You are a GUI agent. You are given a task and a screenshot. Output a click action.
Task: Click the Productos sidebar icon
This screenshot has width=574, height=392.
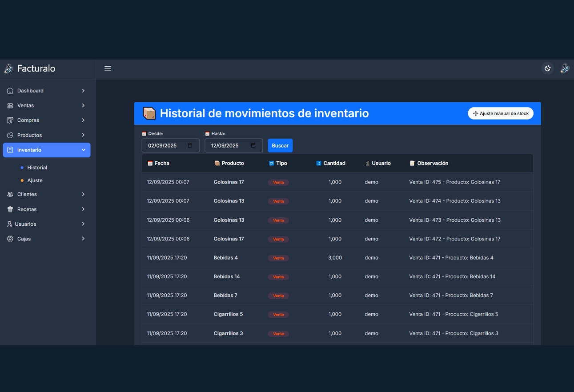pyautogui.click(x=10, y=135)
